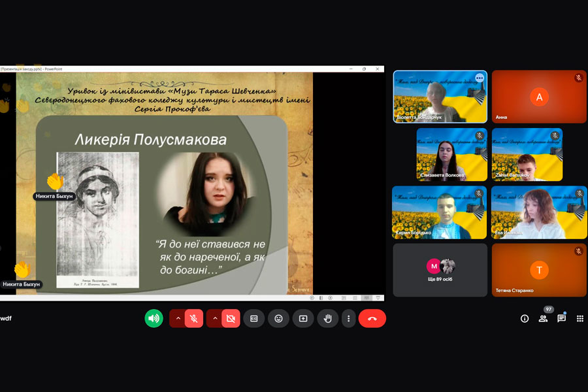
Task: Open the in-call chat panel
Action: point(561,318)
